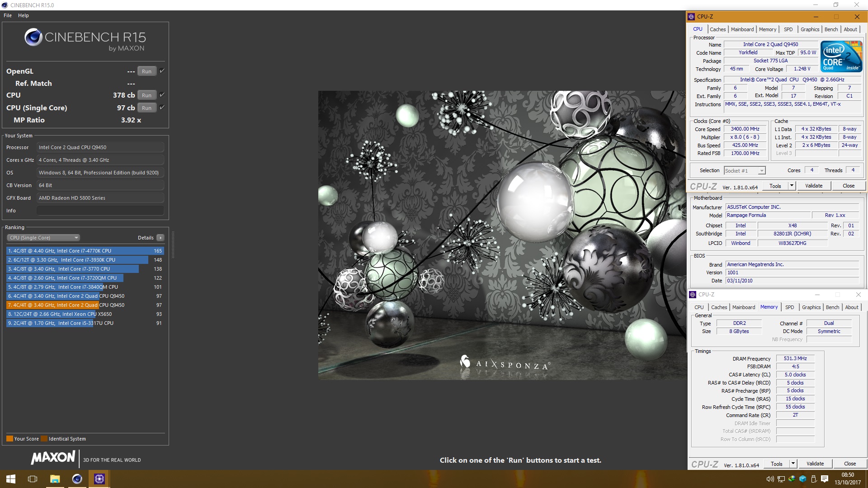Click Validate in bottom CPU-Z window

pos(815,464)
